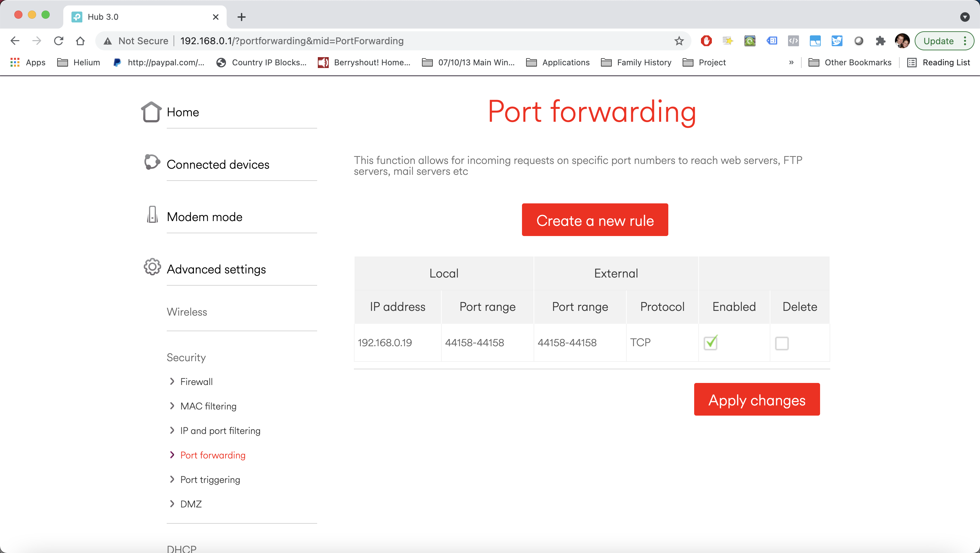The image size is (980, 553).
Task: Bookmark this page with the star icon
Action: click(679, 41)
